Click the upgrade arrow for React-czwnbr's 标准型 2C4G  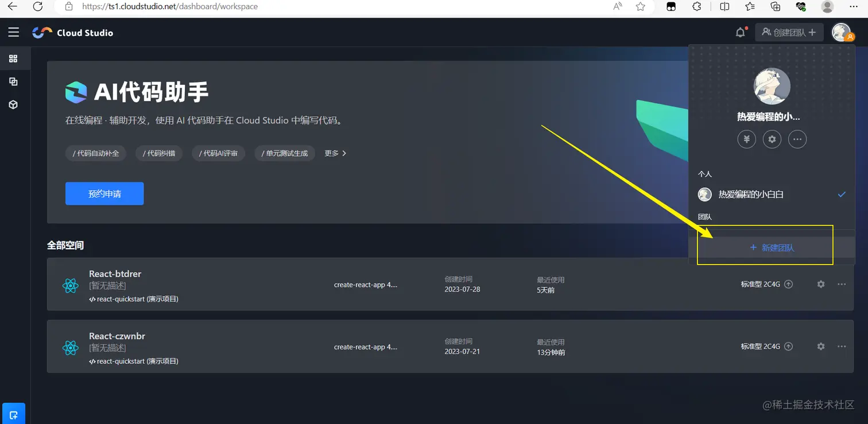click(x=789, y=346)
